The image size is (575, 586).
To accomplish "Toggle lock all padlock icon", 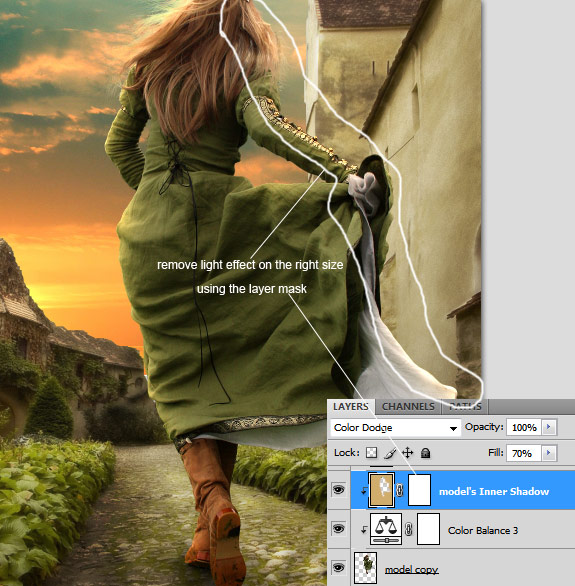I will [x=425, y=453].
